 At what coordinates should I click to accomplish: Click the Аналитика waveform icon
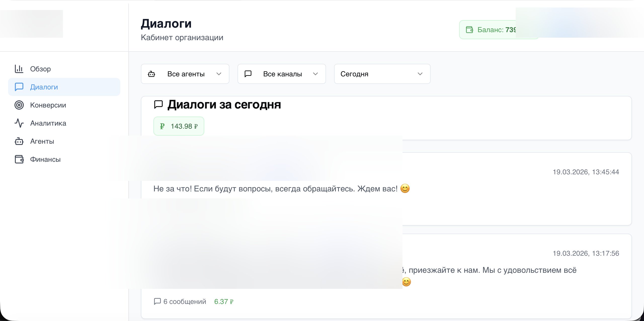pyautogui.click(x=19, y=123)
